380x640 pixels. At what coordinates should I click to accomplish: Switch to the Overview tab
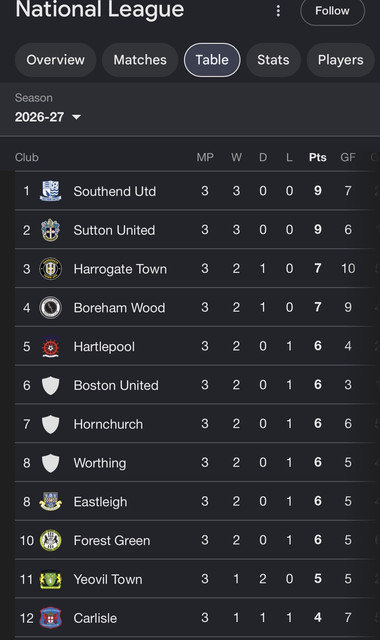point(56,60)
